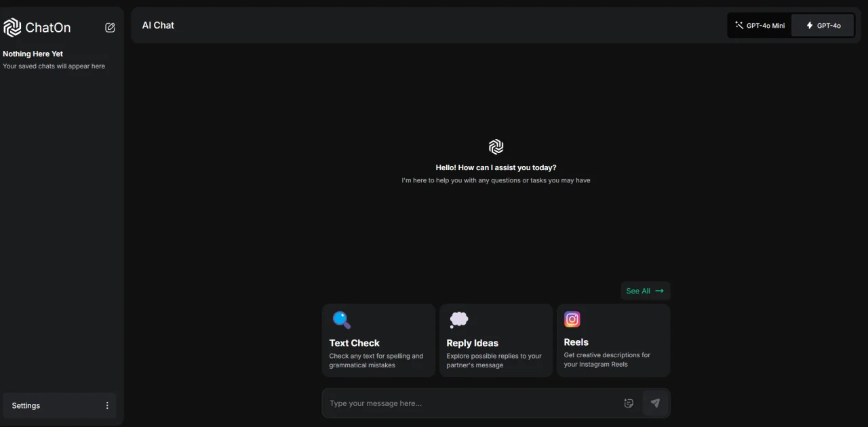Click the ChatOn swirl logo above greeting

coord(496,146)
